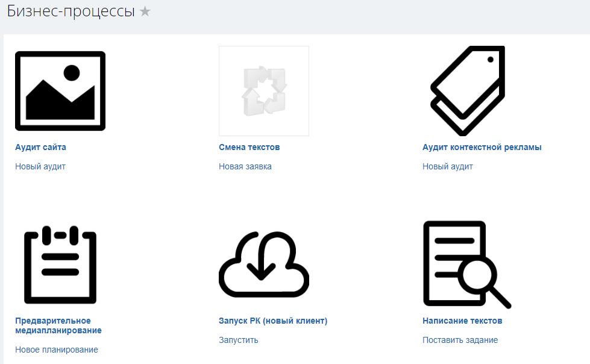590x364 pixels.
Task: Open Предварительное медиапланирование title link
Action: [x=58, y=325]
